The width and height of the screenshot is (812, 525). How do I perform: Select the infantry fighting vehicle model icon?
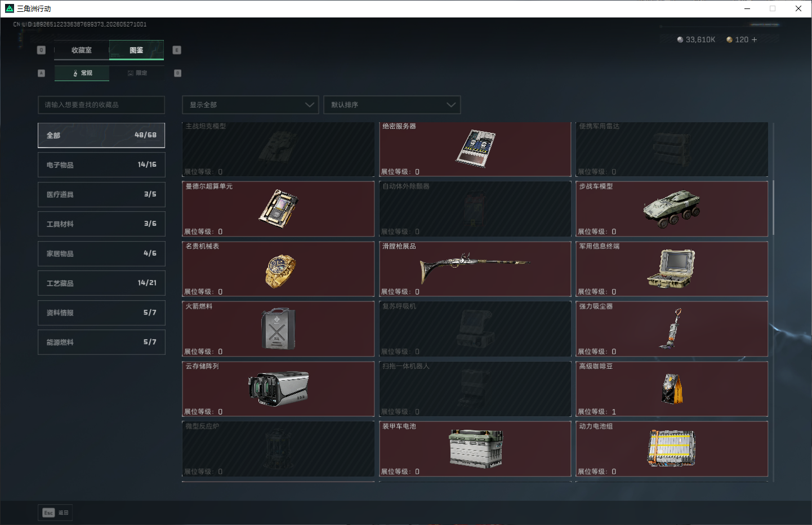click(672, 208)
